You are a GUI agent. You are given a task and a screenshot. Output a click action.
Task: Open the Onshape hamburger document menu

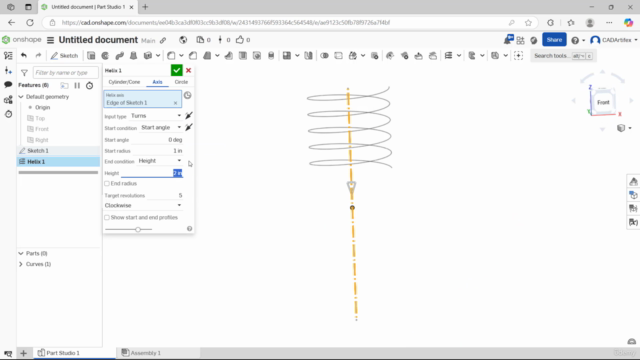tap(50, 40)
